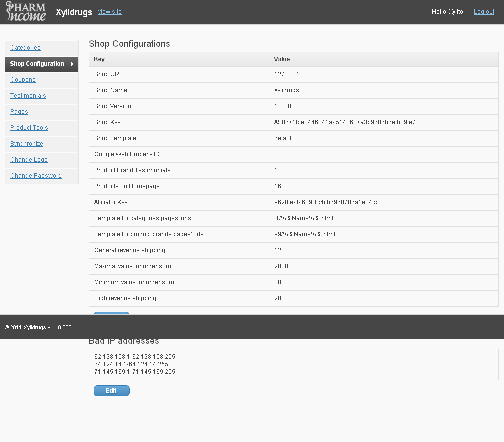This screenshot has height=442, width=504.
Task: Select General revenue shipping value 12
Action: click(278, 250)
